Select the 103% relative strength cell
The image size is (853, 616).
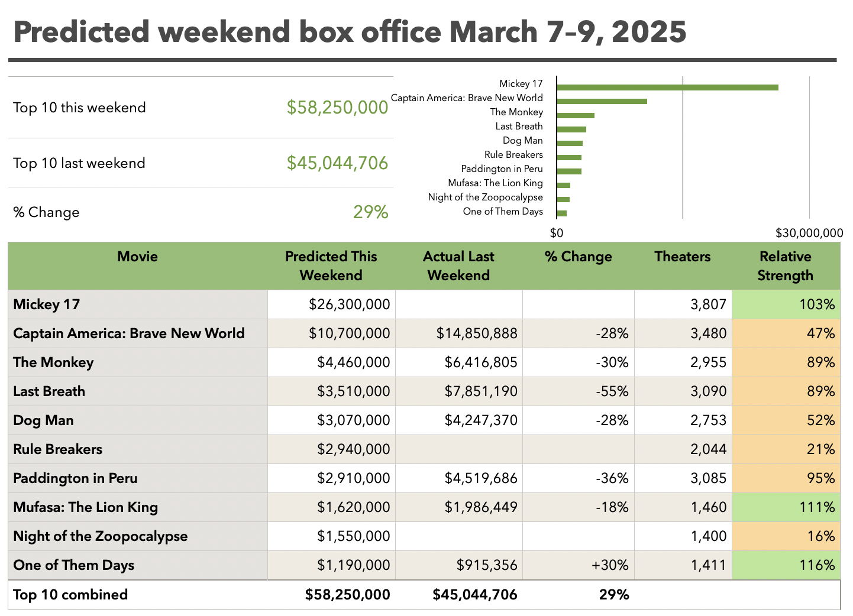[x=786, y=304]
